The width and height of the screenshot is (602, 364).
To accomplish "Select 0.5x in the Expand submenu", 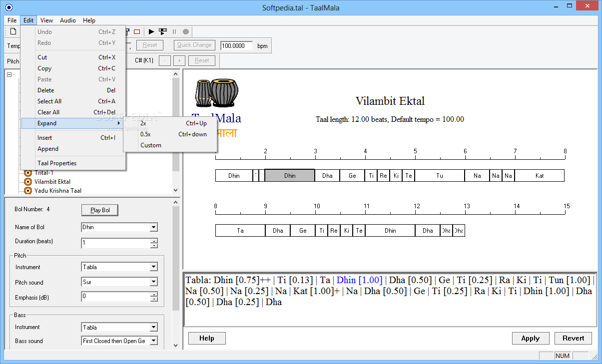I will click(170, 134).
